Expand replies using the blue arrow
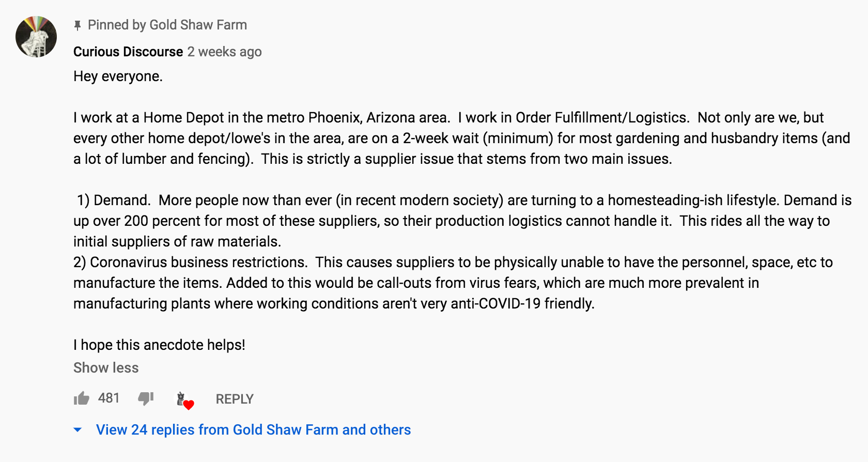 coord(78,429)
